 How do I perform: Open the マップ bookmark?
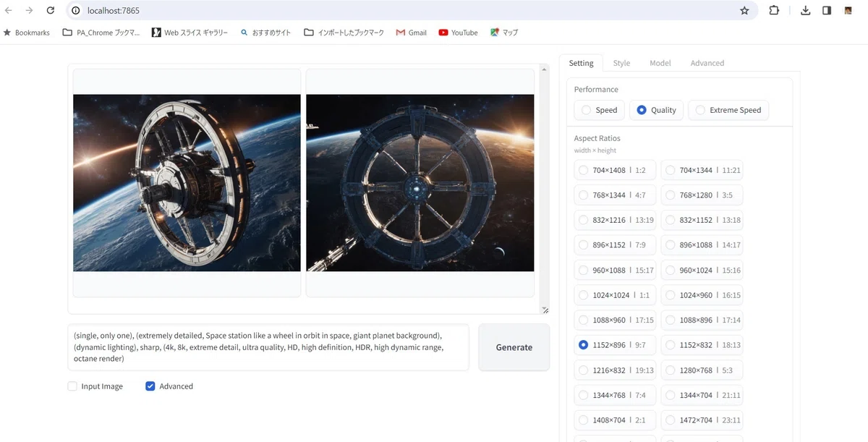[x=504, y=33]
